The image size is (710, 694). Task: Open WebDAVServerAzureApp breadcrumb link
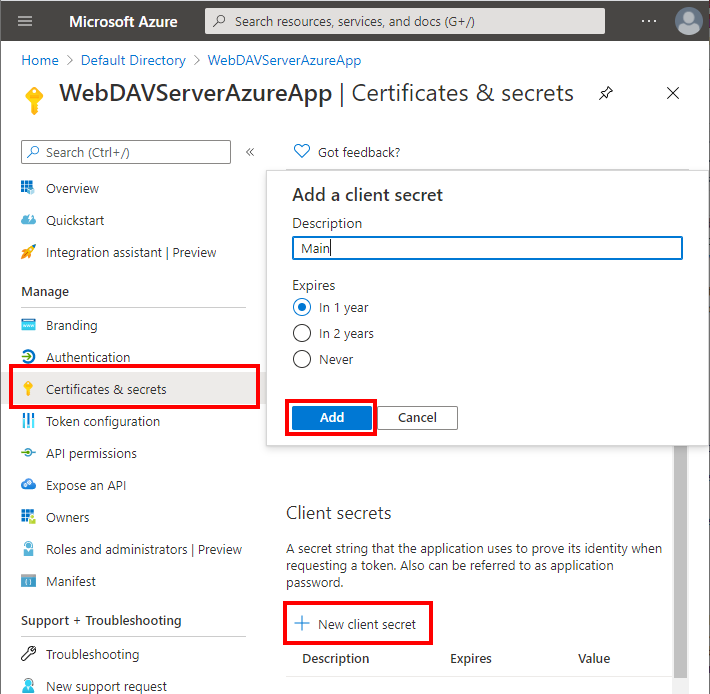pyautogui.click(x=284, y=60)
